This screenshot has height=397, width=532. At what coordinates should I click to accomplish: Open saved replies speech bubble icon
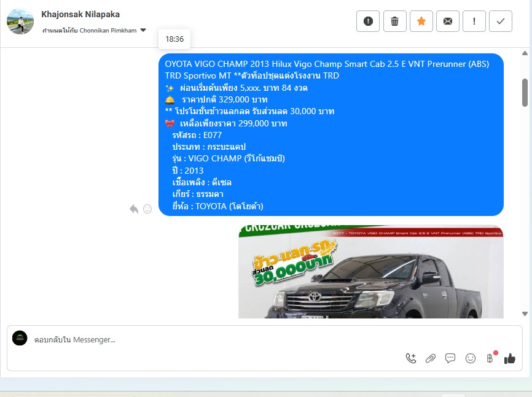click(450, 358)
